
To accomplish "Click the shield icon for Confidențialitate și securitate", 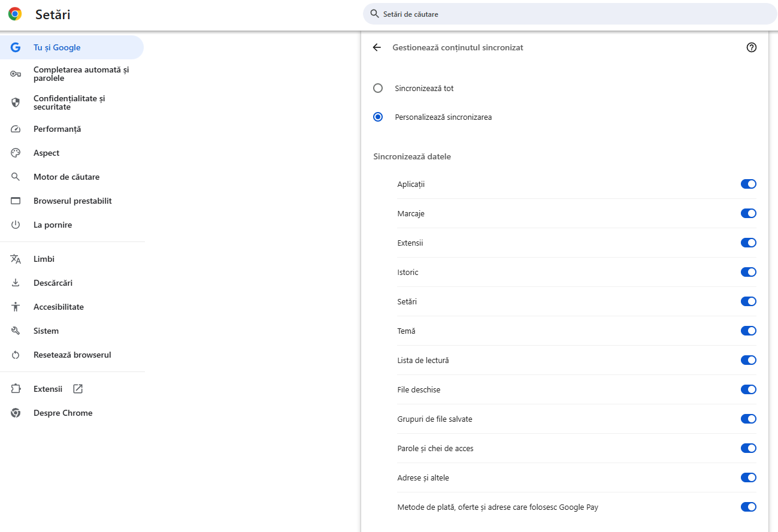I will click(x=16, y=102).
